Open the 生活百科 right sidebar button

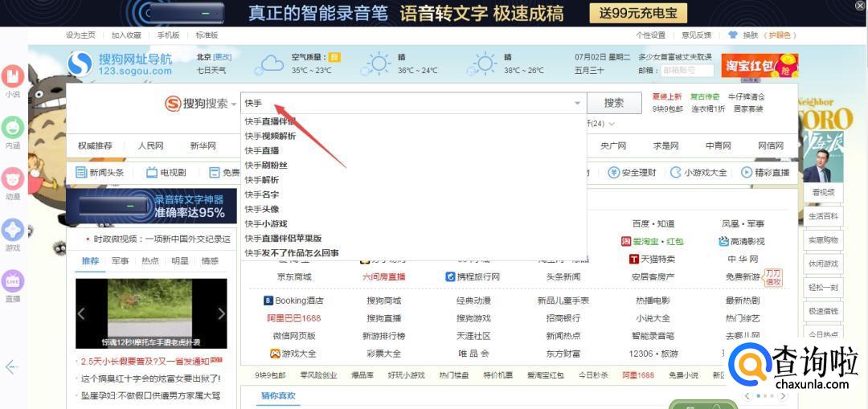[823, 216]
